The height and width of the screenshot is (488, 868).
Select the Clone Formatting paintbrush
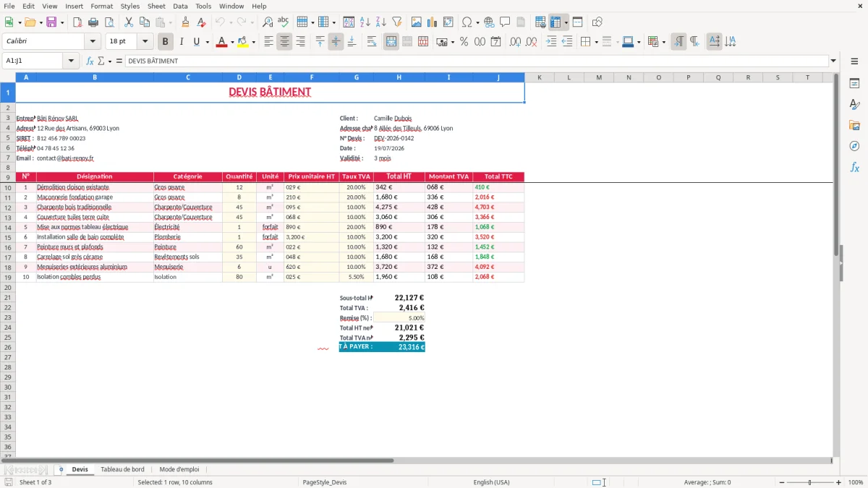(x=185, y=22)
